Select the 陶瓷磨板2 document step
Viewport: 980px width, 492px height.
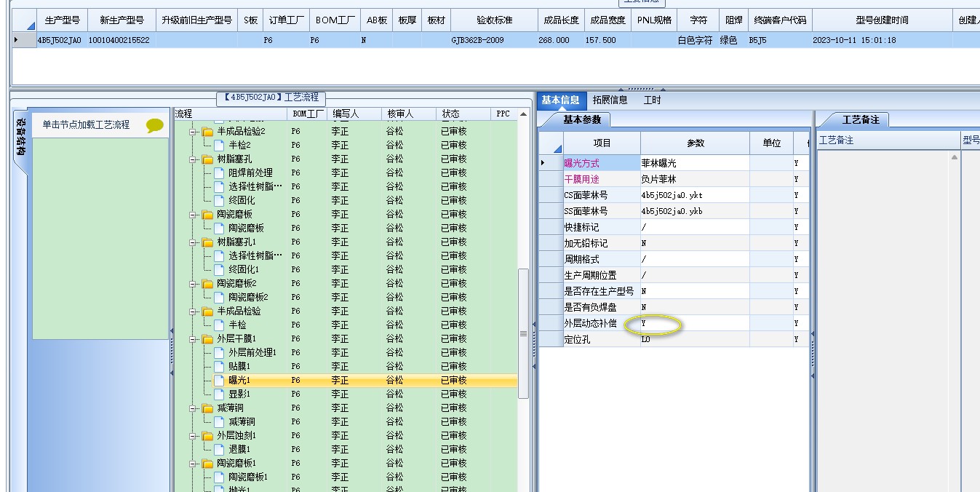click(x=248, y=297)
